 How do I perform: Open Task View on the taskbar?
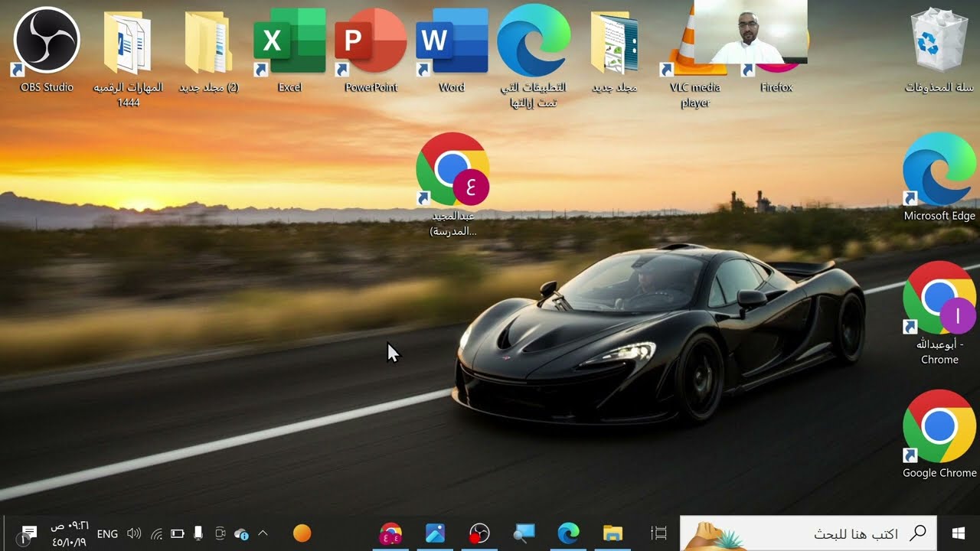pyautogui.click(x=658, y=533)
